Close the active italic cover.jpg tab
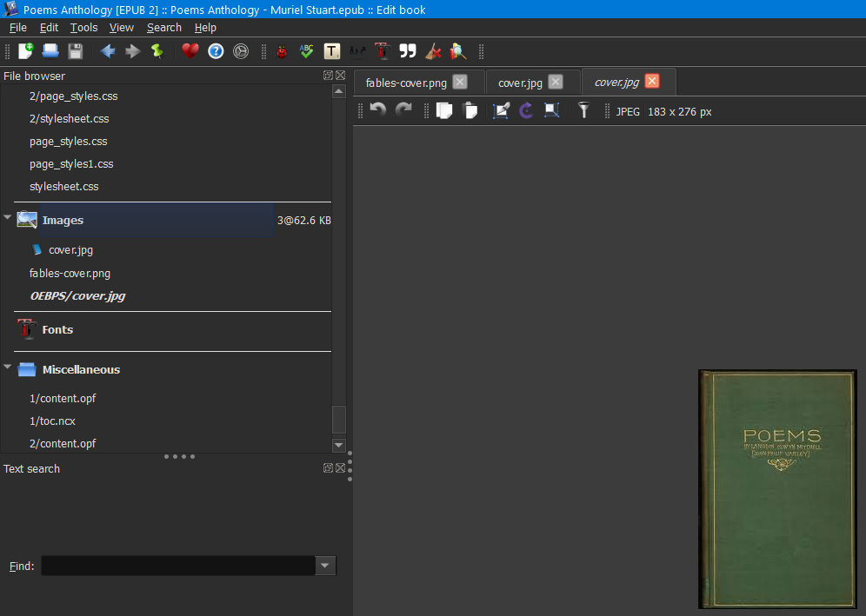The height and width of the screenshot is (616, 866). click(652, 81)
